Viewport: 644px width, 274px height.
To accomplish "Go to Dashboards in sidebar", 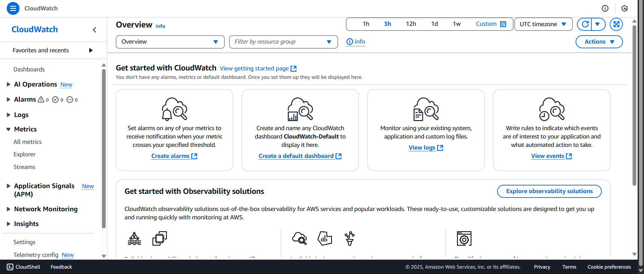I will tap(29, 69).
